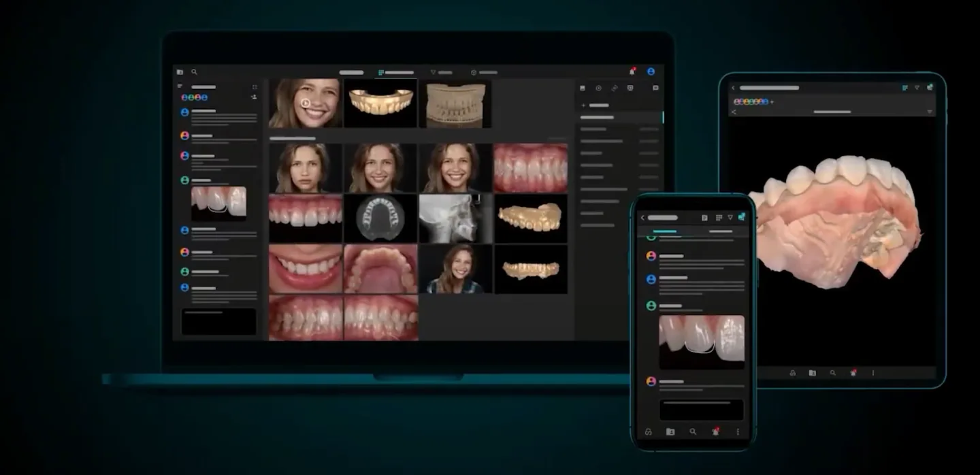Open the tooth outline photo in the phone chat
Viewport: 980px width, 475px height.
(702, 342)
